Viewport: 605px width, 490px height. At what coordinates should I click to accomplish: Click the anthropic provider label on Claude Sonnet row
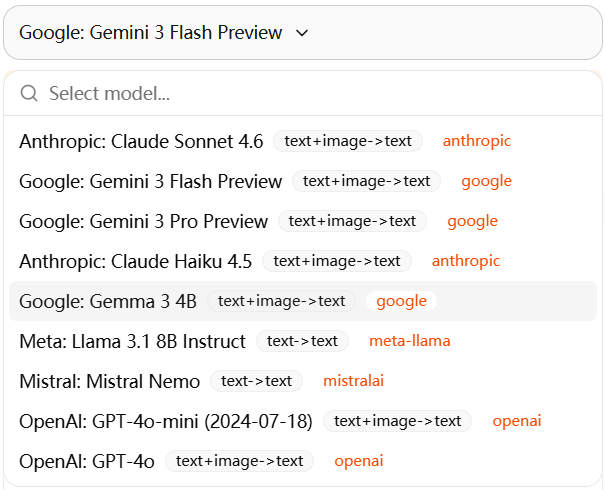(477, 141)
